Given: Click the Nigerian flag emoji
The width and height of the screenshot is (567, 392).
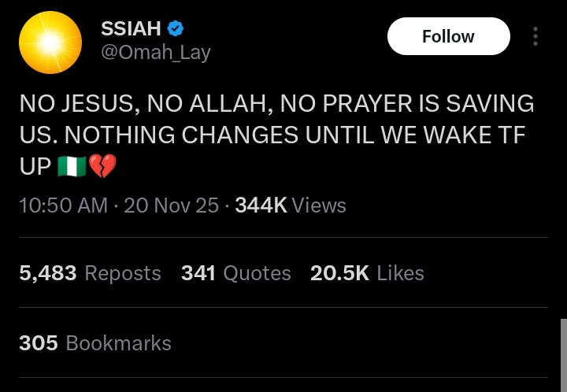Looking at the screenshot, I should pyautogui.click(x=71, y=166).
